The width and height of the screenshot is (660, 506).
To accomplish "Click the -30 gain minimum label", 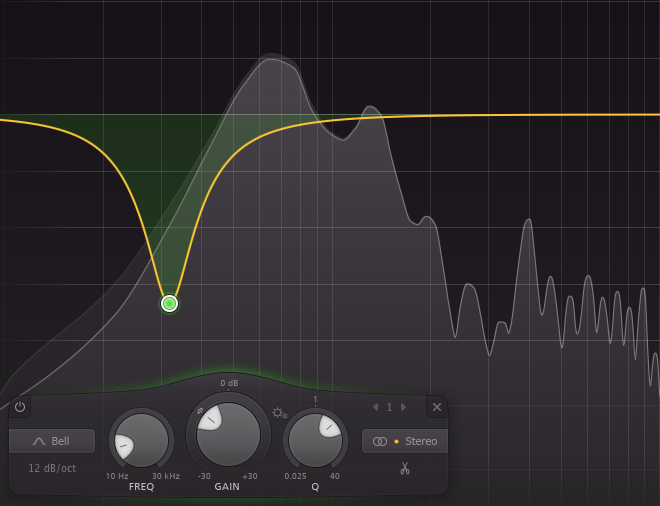I will point(204,476).
